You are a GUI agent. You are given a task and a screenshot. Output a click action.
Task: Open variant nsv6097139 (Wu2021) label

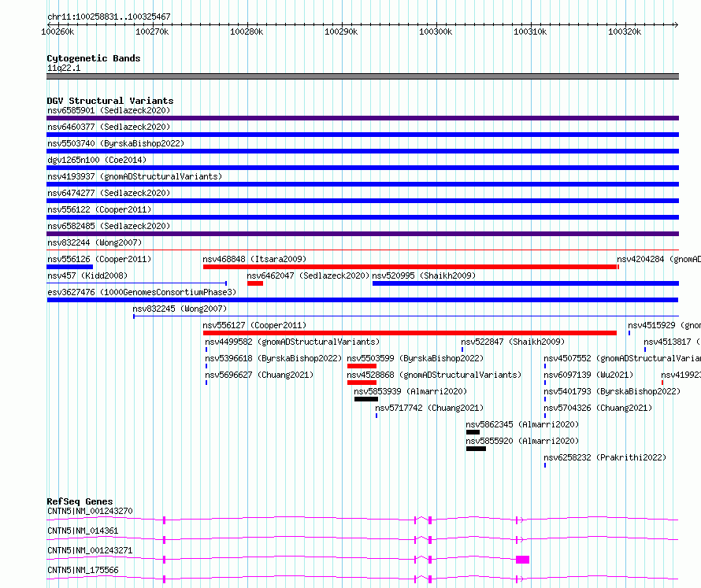tap(588, 375)
